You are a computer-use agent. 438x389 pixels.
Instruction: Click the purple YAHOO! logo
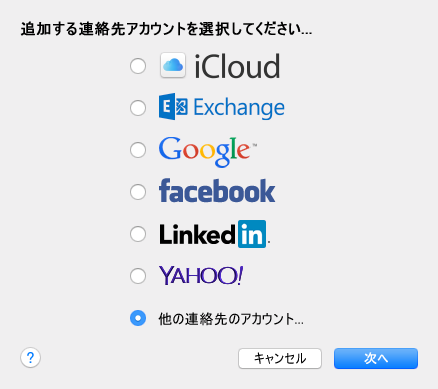(x=201, y=275)
